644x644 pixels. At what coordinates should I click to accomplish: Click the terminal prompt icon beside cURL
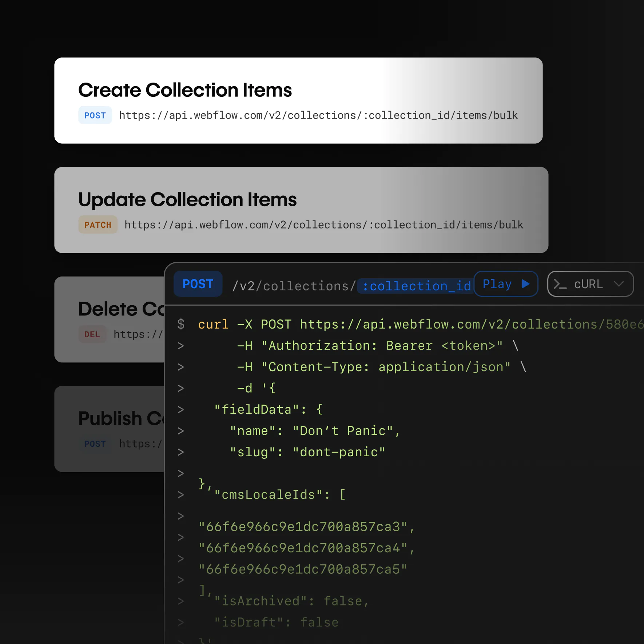(560, 284)
